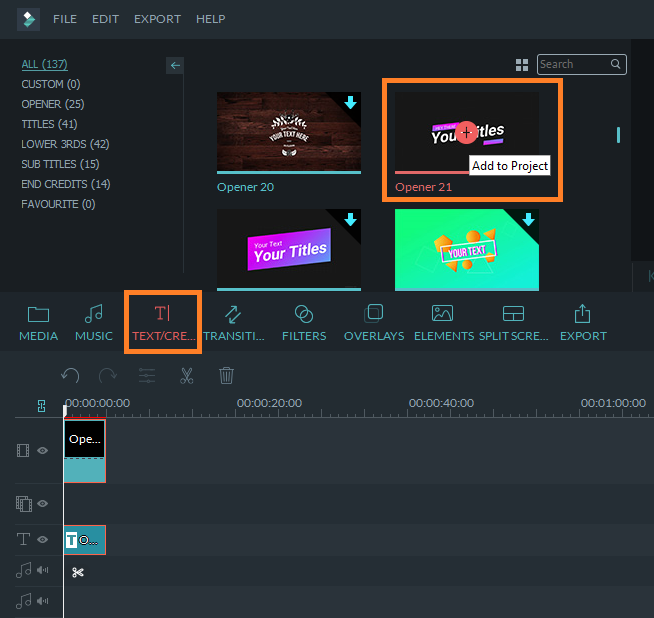Viewport: 654px width, 618px height.
Task: Download the Opener 20 preset
Action: point(350,102)
